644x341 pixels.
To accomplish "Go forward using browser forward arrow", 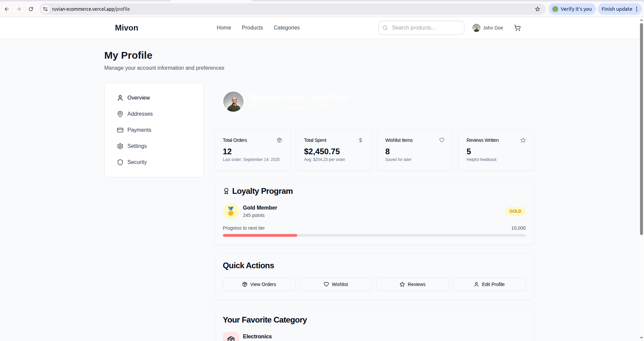I will 19,9.
